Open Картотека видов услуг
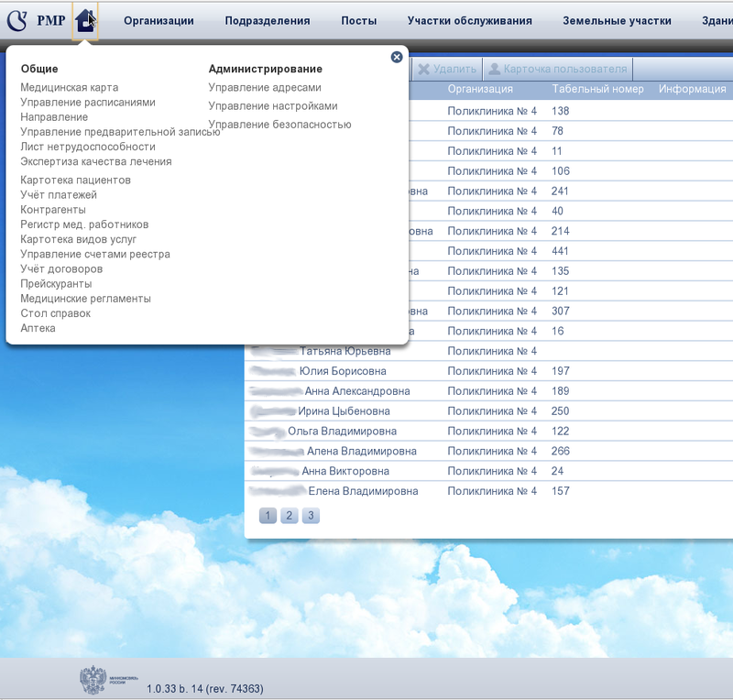Screen dimensions: 733x700 click(78, 239)
